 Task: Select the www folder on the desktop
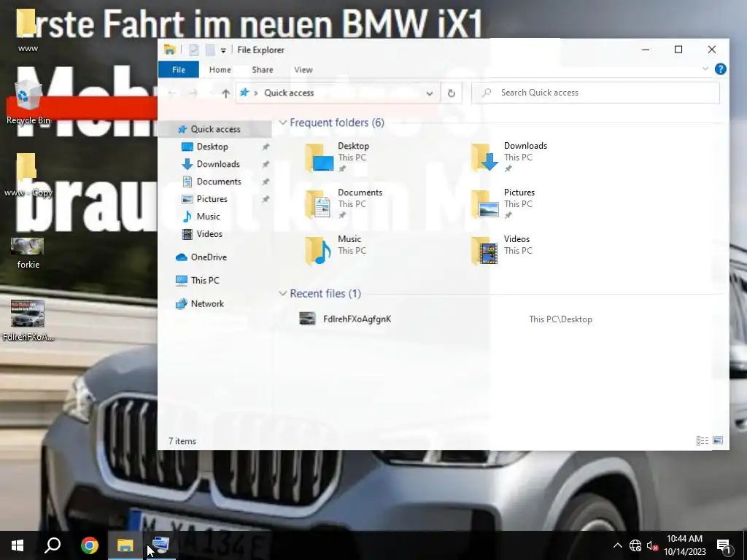click(28, 30)
